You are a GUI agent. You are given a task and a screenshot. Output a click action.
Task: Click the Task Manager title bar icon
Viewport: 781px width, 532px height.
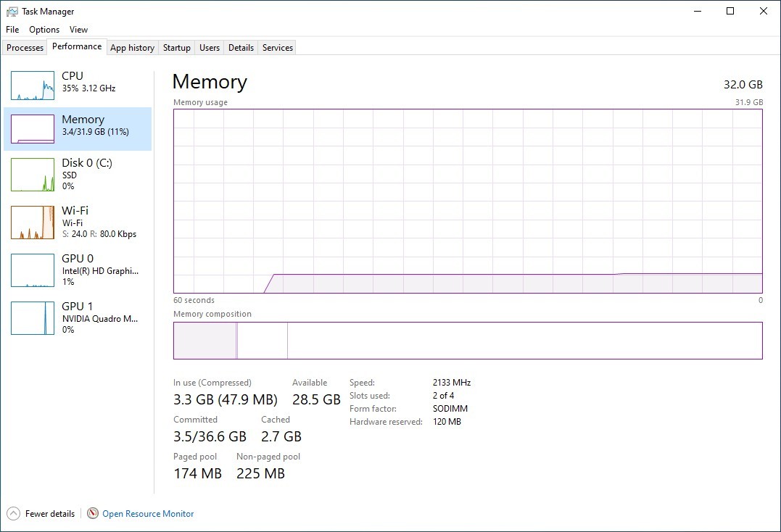click(x=12, y=12)
